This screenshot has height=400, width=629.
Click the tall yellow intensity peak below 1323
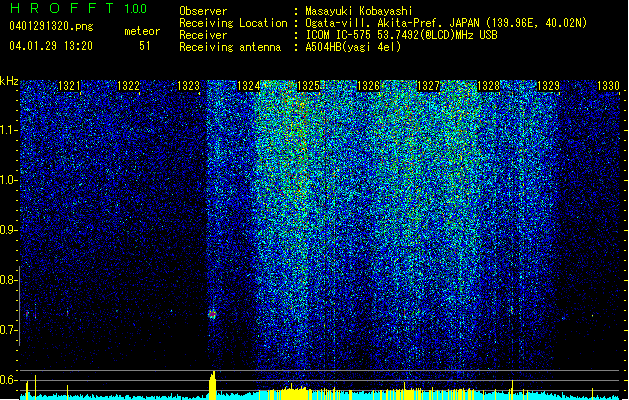tap(213, 385)
